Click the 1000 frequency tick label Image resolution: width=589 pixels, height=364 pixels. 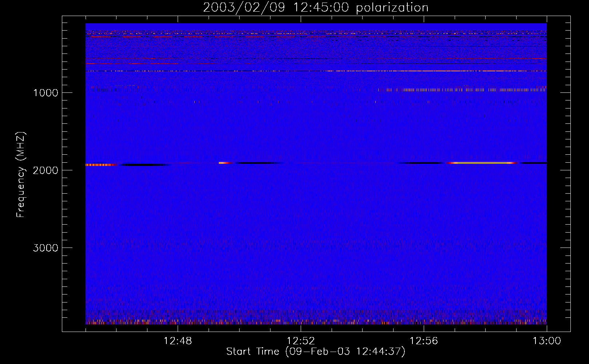coord(46,93)
